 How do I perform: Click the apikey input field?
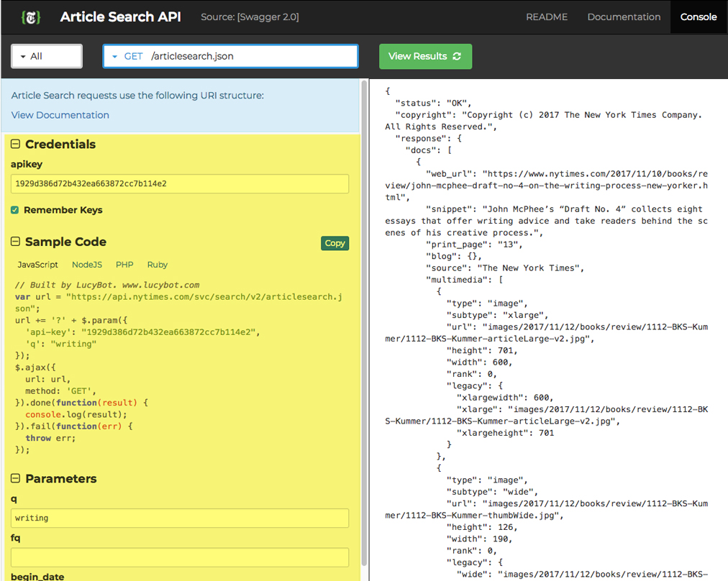(180, 183)
